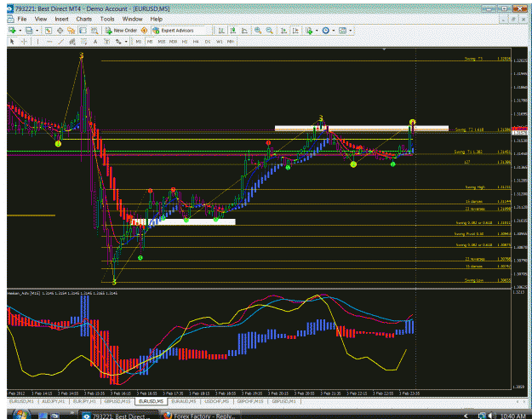Draw a Vertical Line tool
The height and width of the screenshot is (419, 532).
pos(37,42)
